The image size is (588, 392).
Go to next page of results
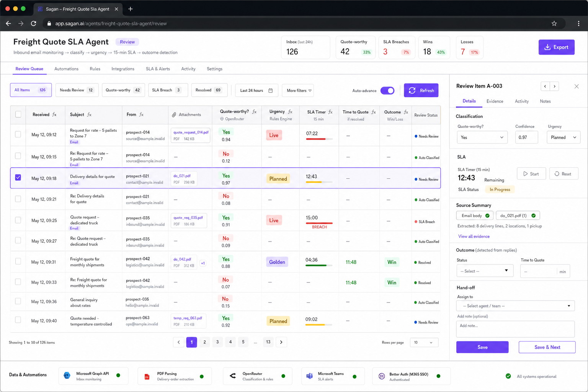[x=281, y=342]
